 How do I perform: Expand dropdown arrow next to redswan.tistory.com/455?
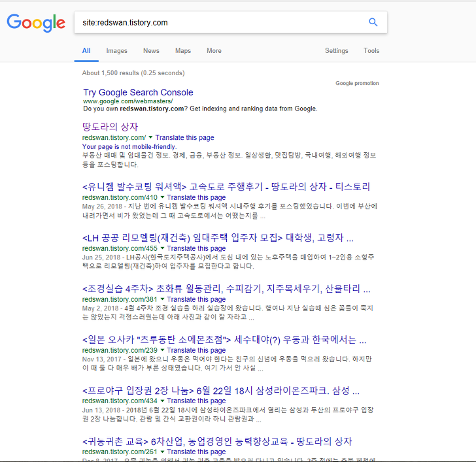pyautogui.click(x=162, y=248)
